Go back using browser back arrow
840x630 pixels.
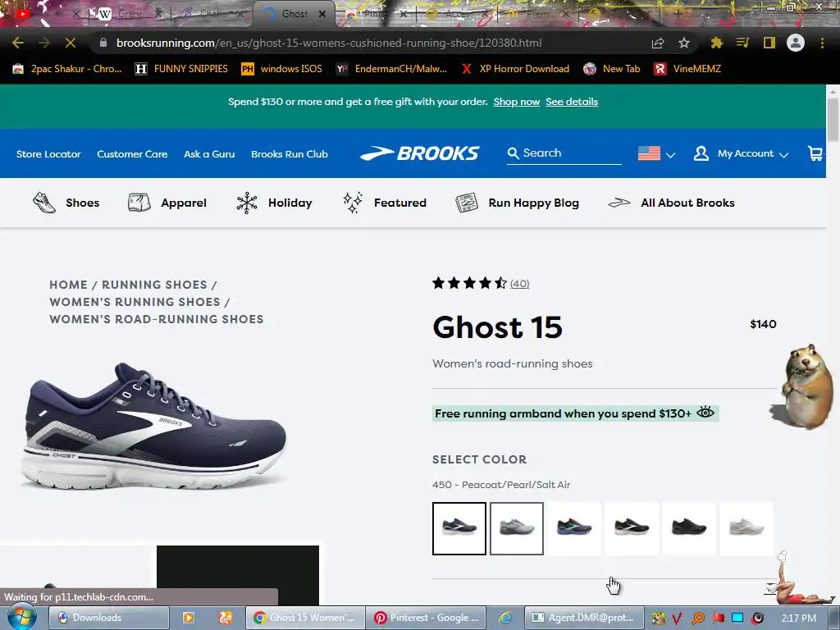click(18, 43)
